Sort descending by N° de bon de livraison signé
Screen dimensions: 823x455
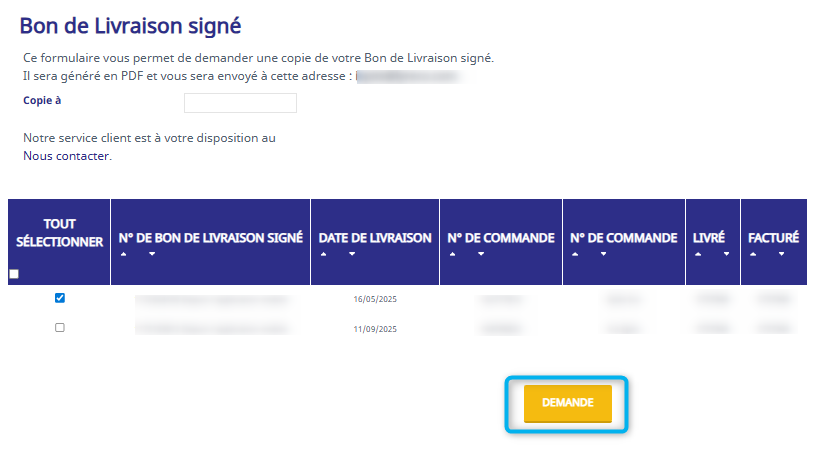pos(152,254)
